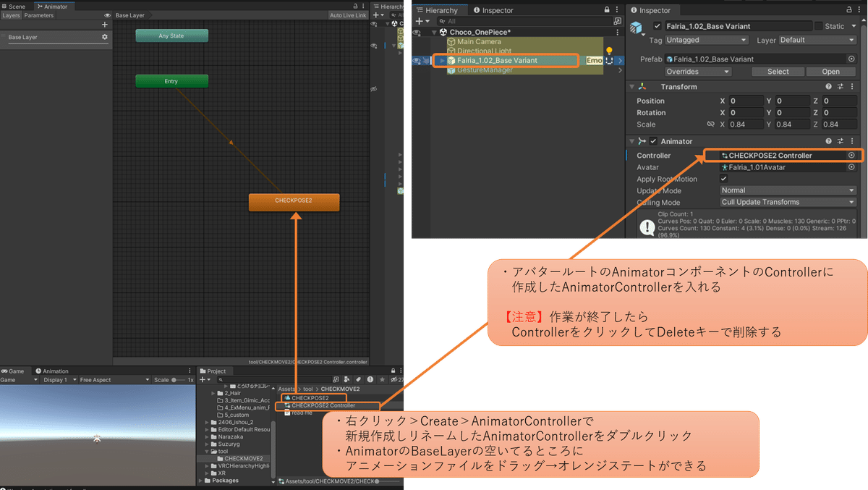Open Update Mode dropdown showing Normal
This screenshot has height=490, width=868.
788,190
